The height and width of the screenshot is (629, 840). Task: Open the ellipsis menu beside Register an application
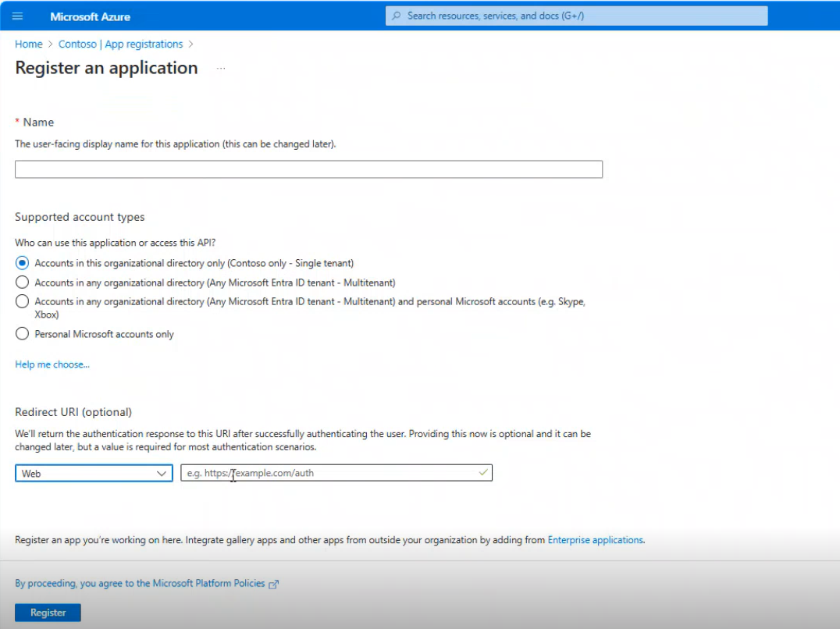tap(221, 69)
